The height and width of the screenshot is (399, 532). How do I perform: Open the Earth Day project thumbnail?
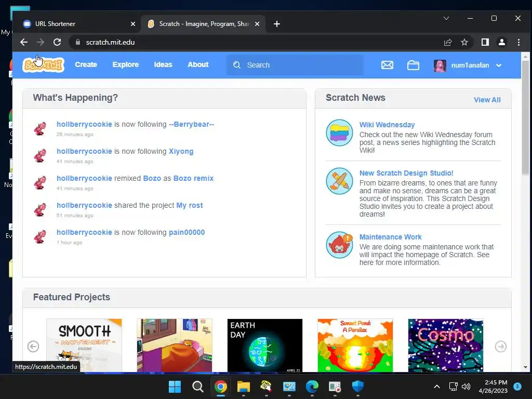pyautogui.click(x=264, y=345)
